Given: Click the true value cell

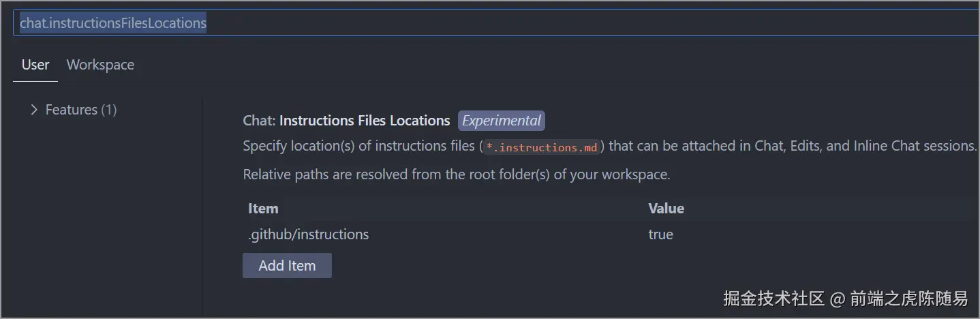Looking at the screenshot, I should [660, 234].
